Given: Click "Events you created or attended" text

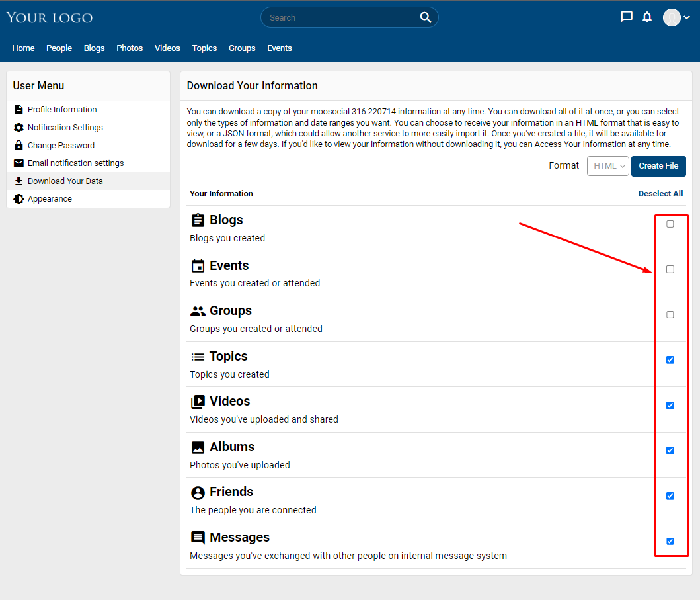Looking at the screenshot, I should 255,283.
